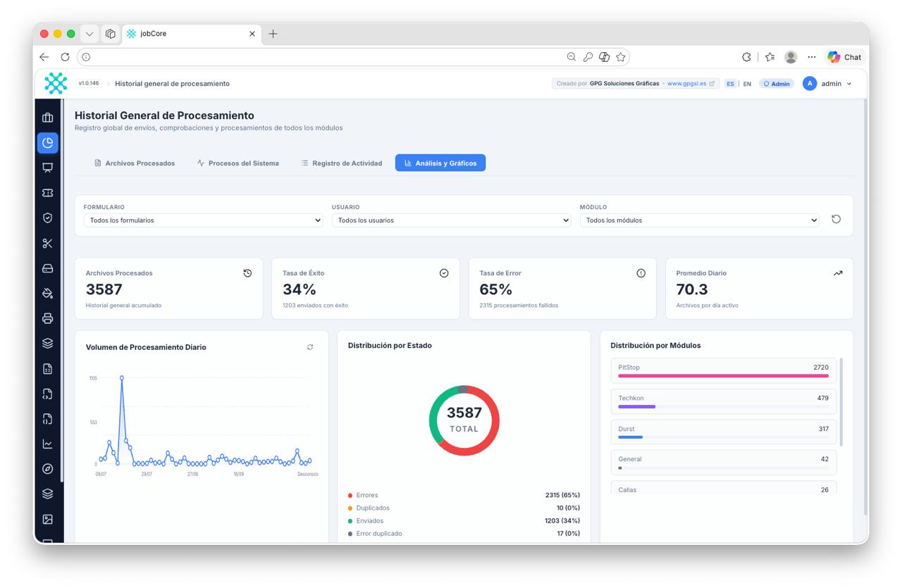Click the Enviados legend entry
The width and height of the screenshot is (902, 588).
[x=464, y=521]
